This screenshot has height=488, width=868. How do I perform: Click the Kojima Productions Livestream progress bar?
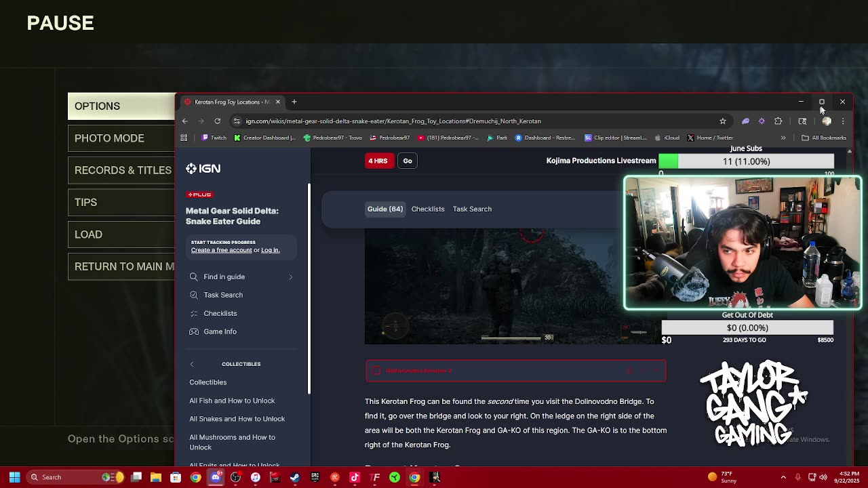coord(746,161)
